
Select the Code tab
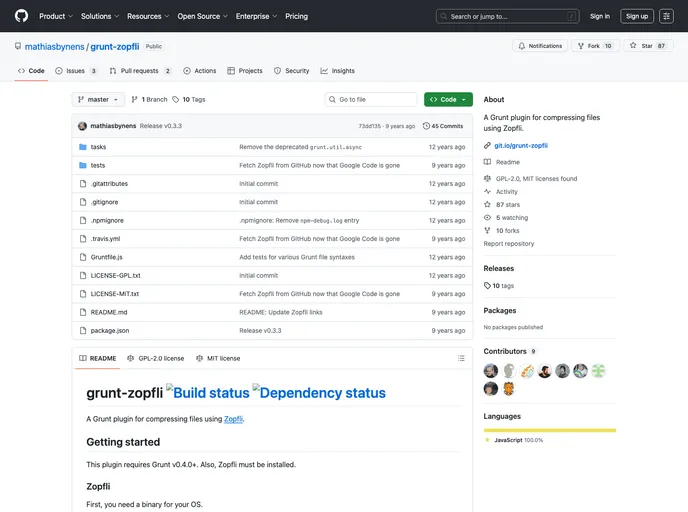(x=31, y=71)
